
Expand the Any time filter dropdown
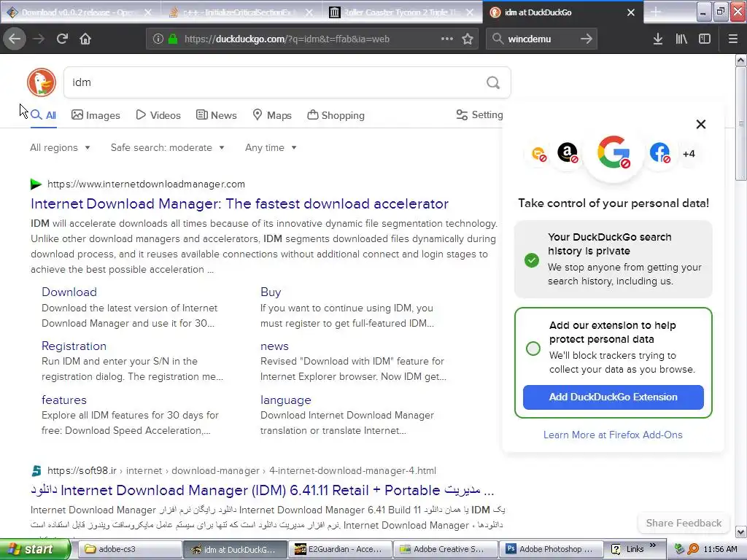pos(271,147)
